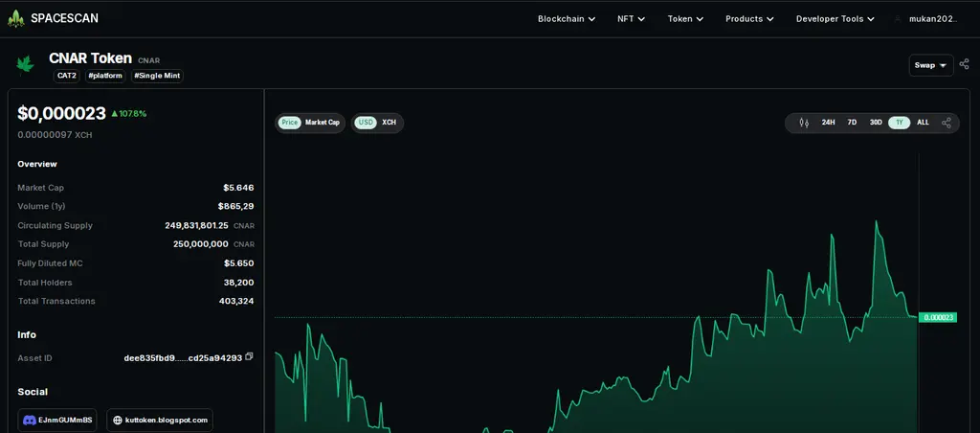Screen dimensions: 980x433
Task: Click the 0.00000097 XCH price text
Action: pos(55,134)
